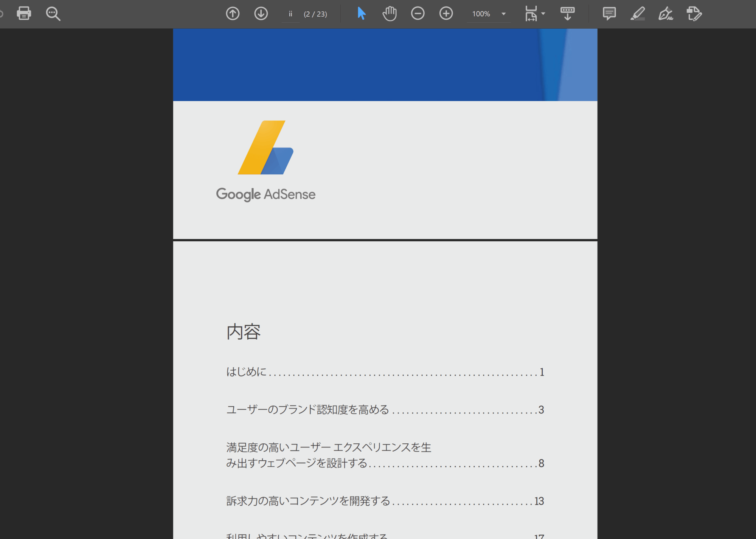Viewport: 756px width, 539px height.
Task: Activate the hand pan tool
Action: [390, 14]
